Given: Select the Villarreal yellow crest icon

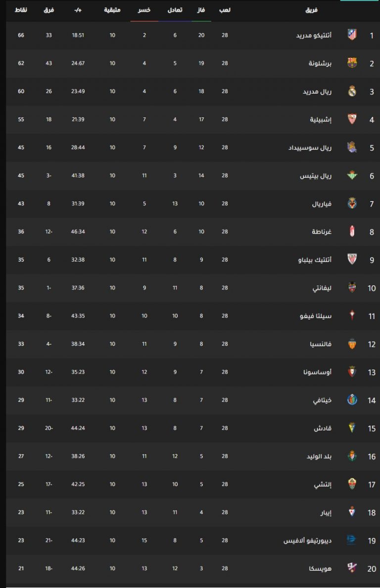Looking at the screenshot, I should coord(352,203).
